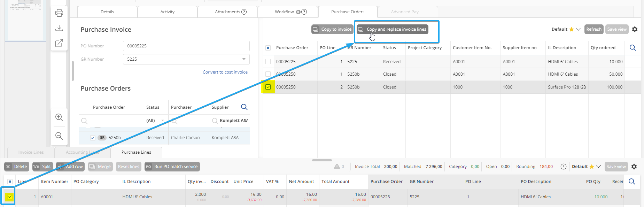Click search icon in purchase order grid header
Image resolution: width=644 pixels, height=207 pixels.
pyautogui.click(x=633, y=48)
